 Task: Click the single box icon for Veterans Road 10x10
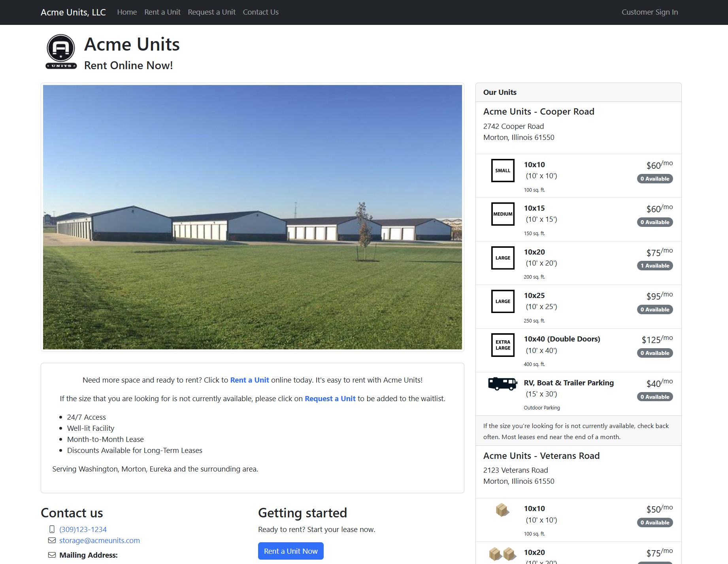pos(502,510)
